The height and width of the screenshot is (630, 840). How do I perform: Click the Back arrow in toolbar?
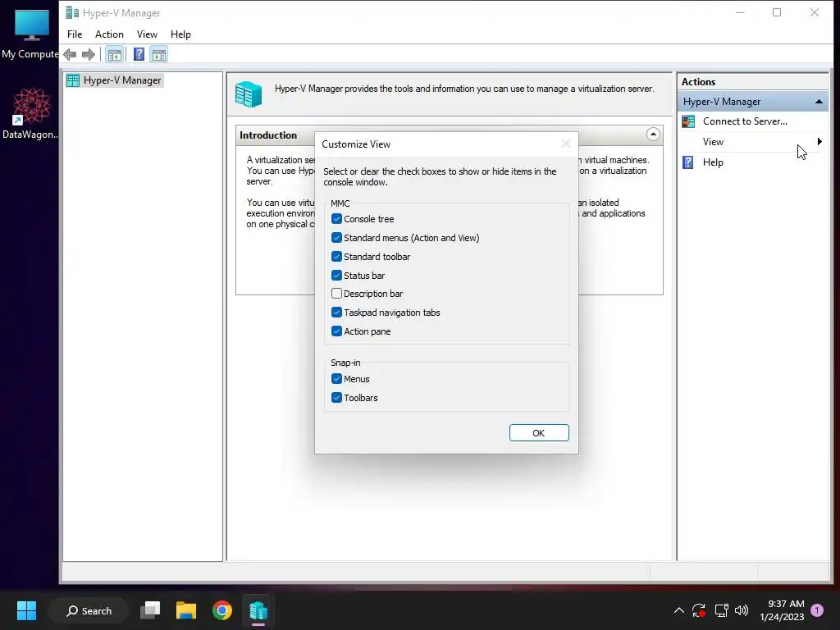click(70, 54)
